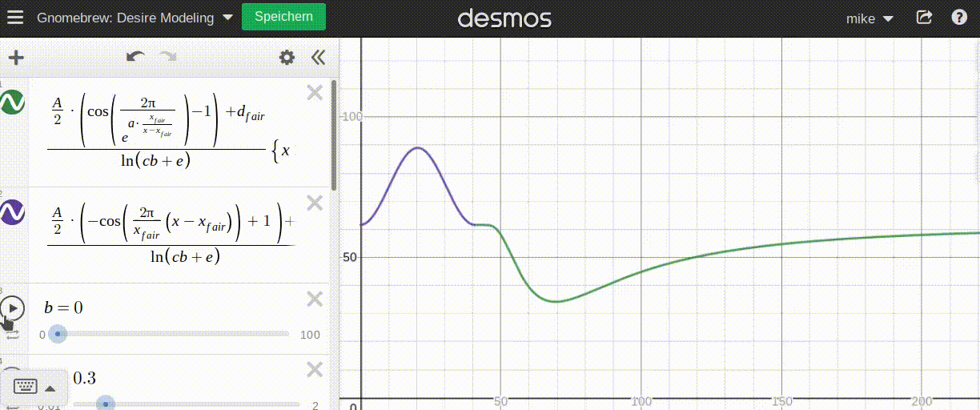Image resolution: width=980 pixels, height=410 pixels.
Task: Click the Speichern save button
Action: click(x=283, y=17)
